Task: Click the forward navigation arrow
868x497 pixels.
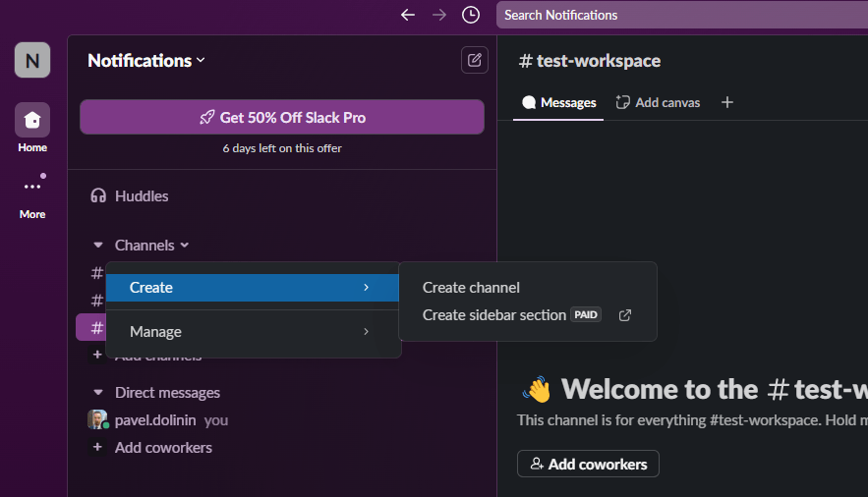Action: coord(439,15)
